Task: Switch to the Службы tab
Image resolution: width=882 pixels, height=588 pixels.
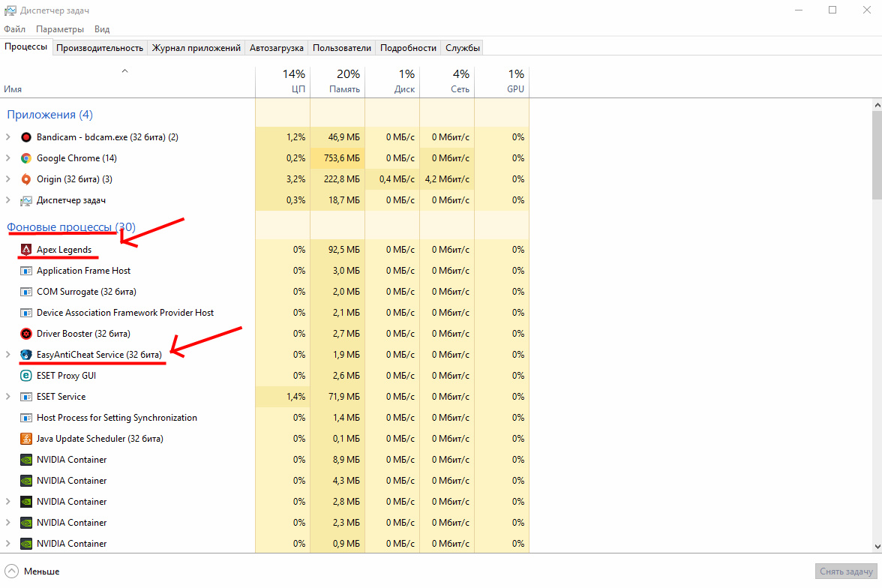Action: [x=462, y=48]
